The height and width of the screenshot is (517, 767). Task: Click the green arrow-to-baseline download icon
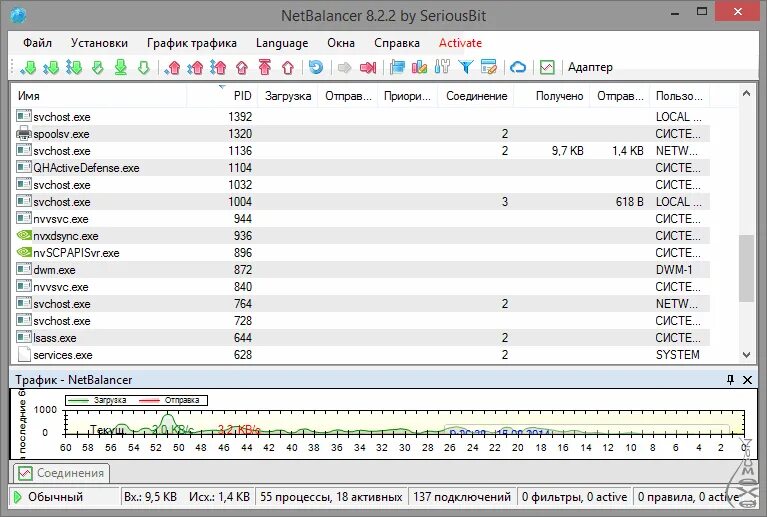coord(120,67)
